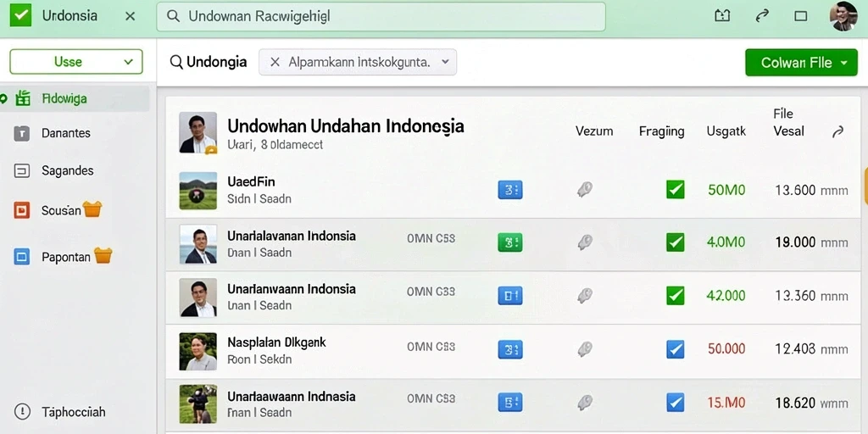This screenshot has width=868, height=434.
Task: Open the Nasplalan Dlkgank row thumbnail
Action: 198,352
